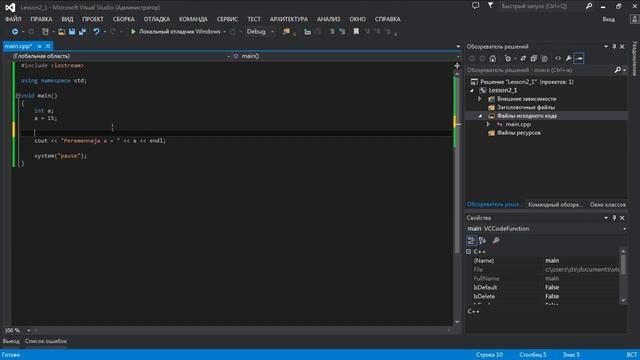
Task: Open the debugger target dropdown arrow
Action: pos(224,31)
